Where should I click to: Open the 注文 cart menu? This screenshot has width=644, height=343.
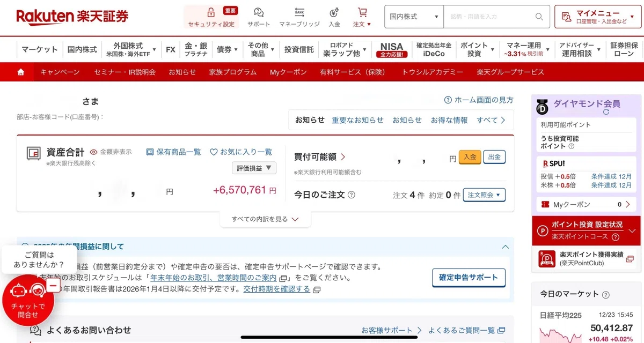362,17
